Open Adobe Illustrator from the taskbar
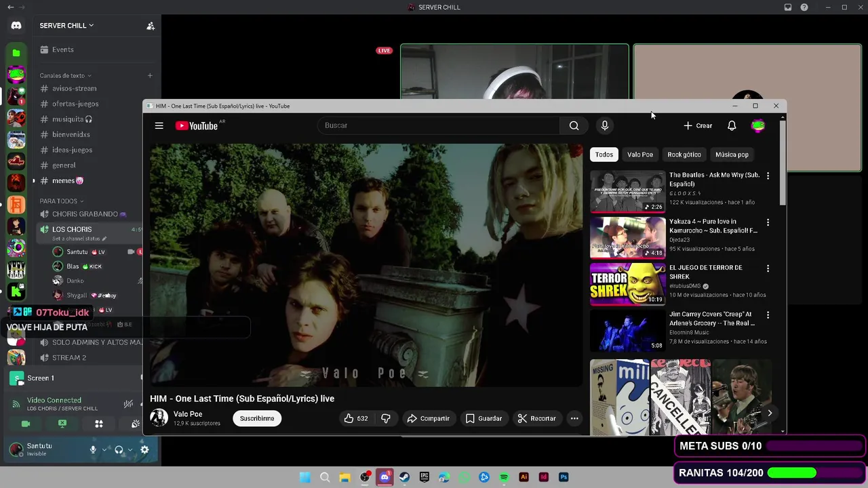This screenshot has height=488, width=868. tap(524, 477)
